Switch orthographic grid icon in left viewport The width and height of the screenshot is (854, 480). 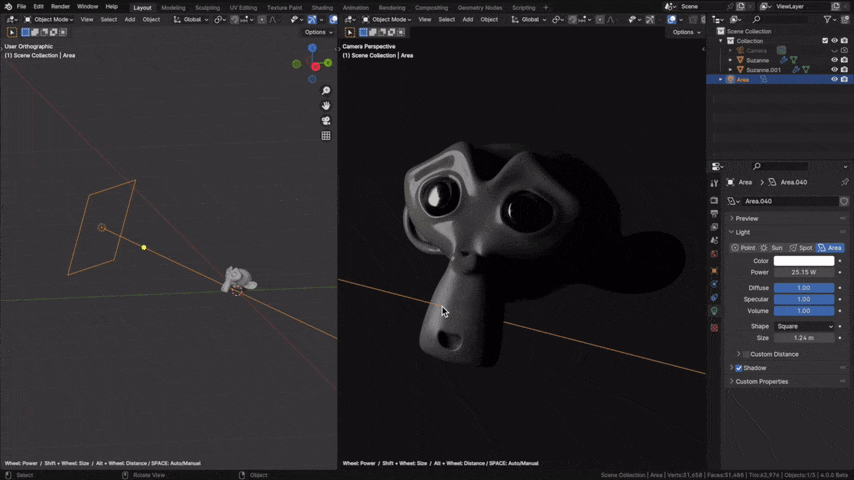[326, 136]
